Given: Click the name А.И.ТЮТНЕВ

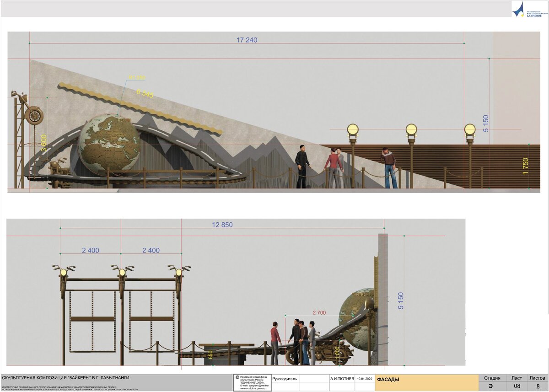Looking at the screenshot, I should point(342,379).
